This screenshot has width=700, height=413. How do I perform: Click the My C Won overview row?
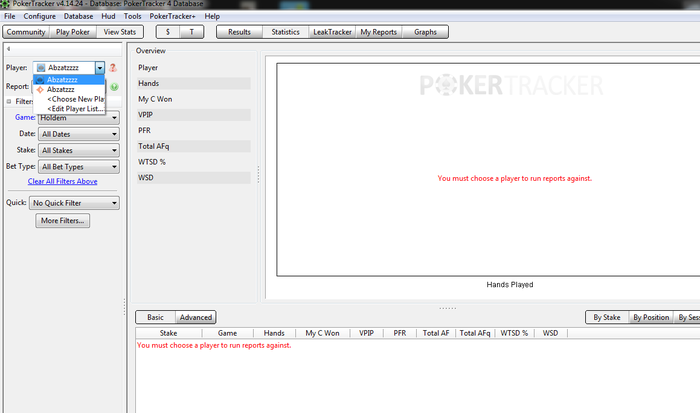[194, 99]
